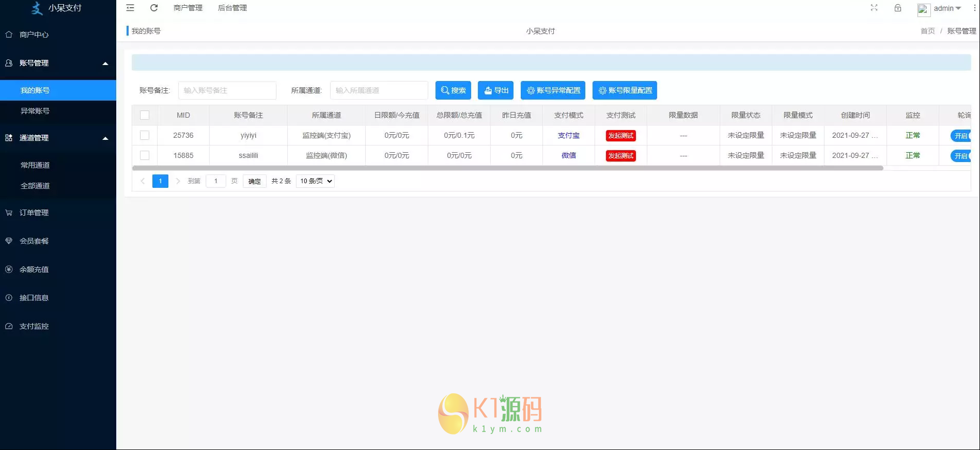Viewport: 980px width, 450px height.
Task: Refresh the page with the reload icon
Action: (x=154, y=8)
